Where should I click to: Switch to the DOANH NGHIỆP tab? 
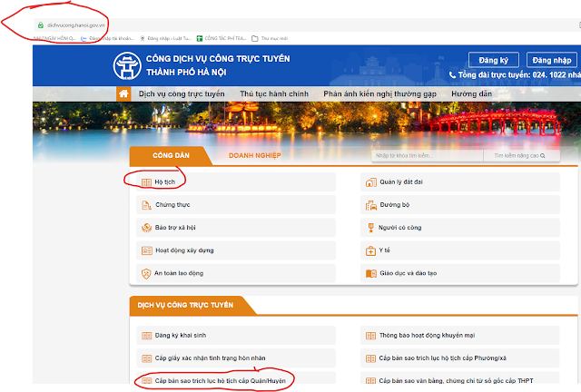(x=254, y=156)
